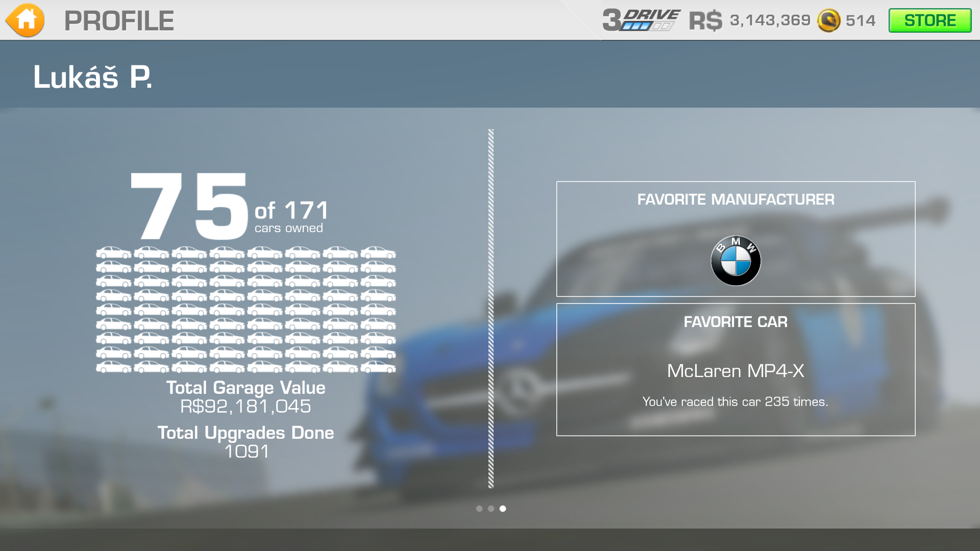
Task: Click the Total Garage Value label
Action: click(x=246, y=388)
